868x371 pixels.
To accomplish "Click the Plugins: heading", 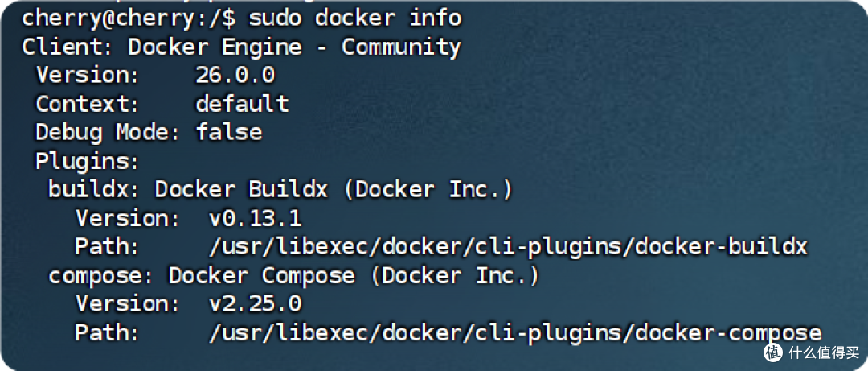I will (88, 161).
